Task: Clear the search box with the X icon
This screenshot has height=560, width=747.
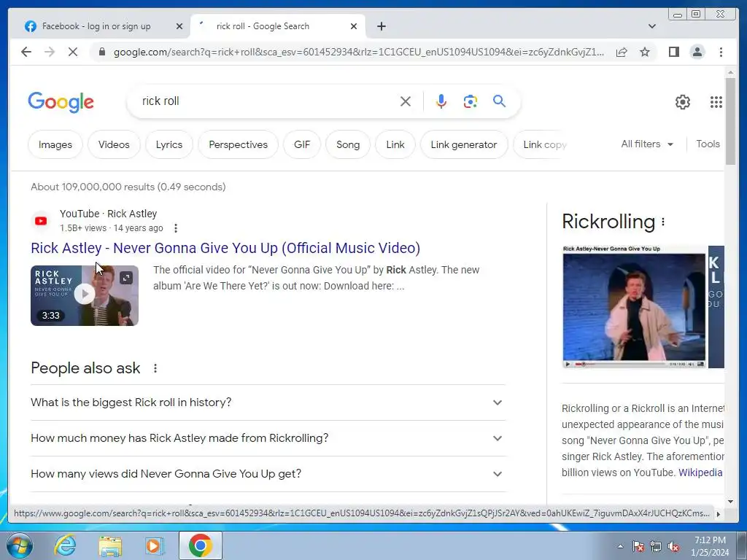Action: [x=406, y=101]
